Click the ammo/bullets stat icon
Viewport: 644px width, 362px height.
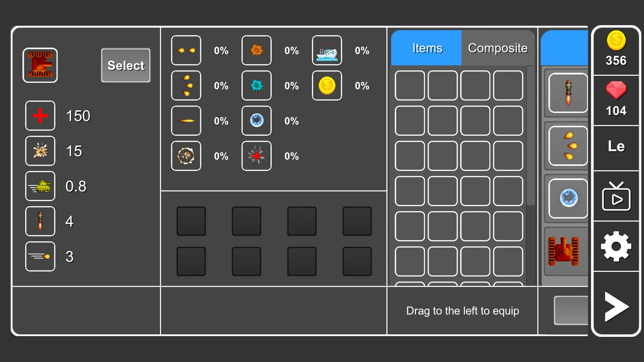[40, 256]
